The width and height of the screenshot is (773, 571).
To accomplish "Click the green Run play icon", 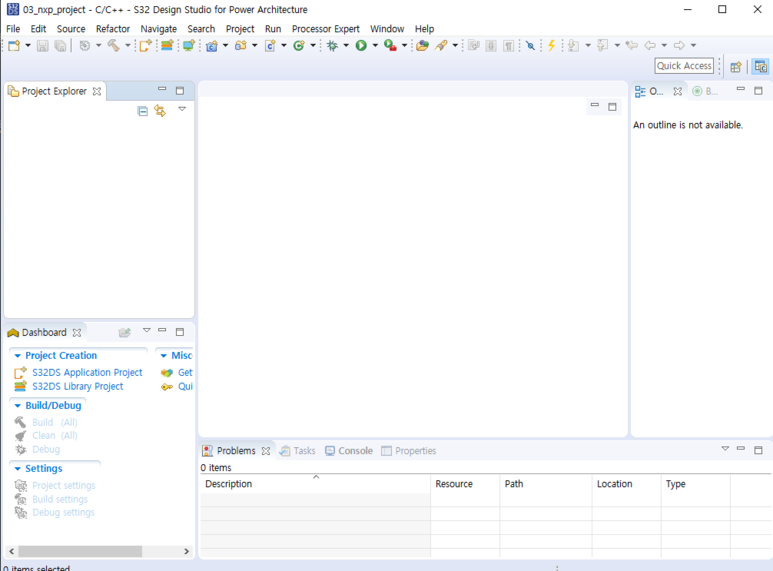I will 361,46.
